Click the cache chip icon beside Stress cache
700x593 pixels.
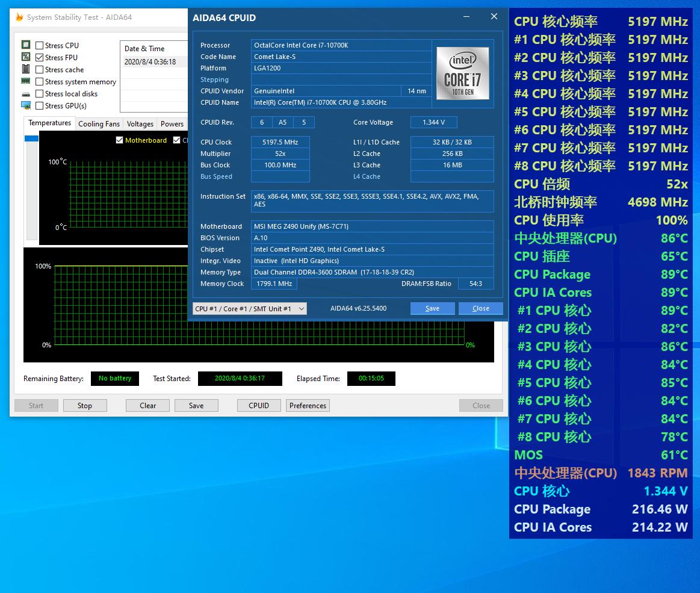pos(26,69)
